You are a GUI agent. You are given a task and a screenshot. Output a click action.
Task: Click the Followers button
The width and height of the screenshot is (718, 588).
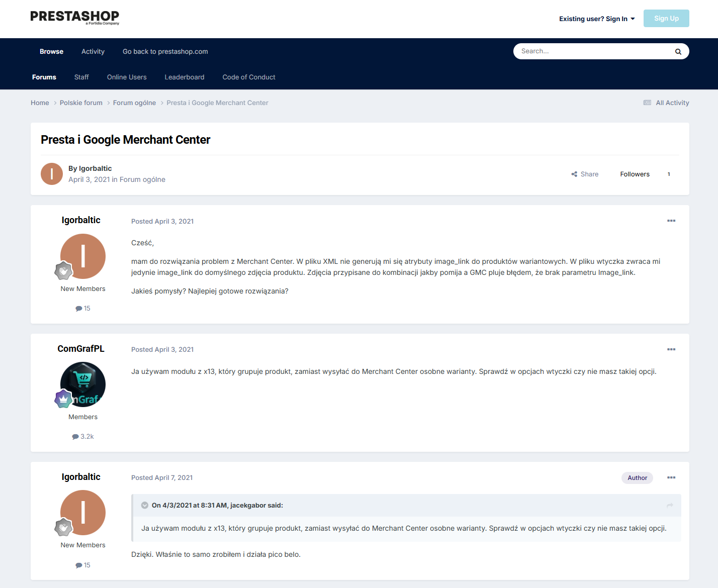635,174
